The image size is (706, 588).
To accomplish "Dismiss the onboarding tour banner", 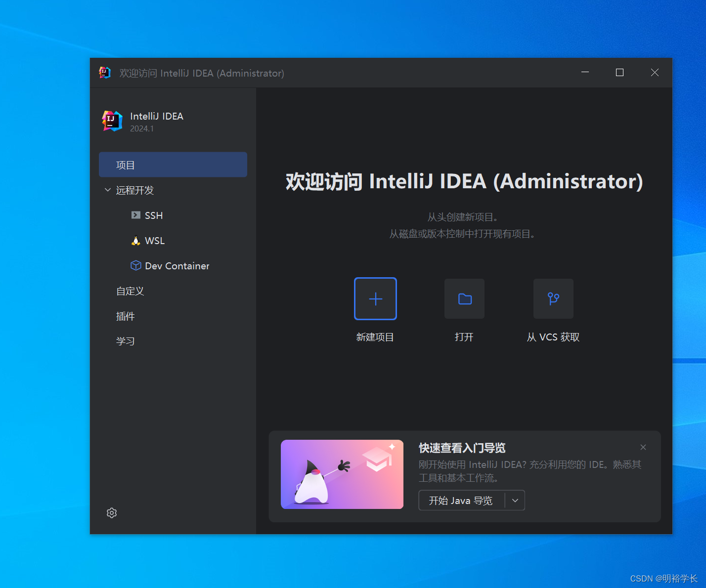I will 643,447.
